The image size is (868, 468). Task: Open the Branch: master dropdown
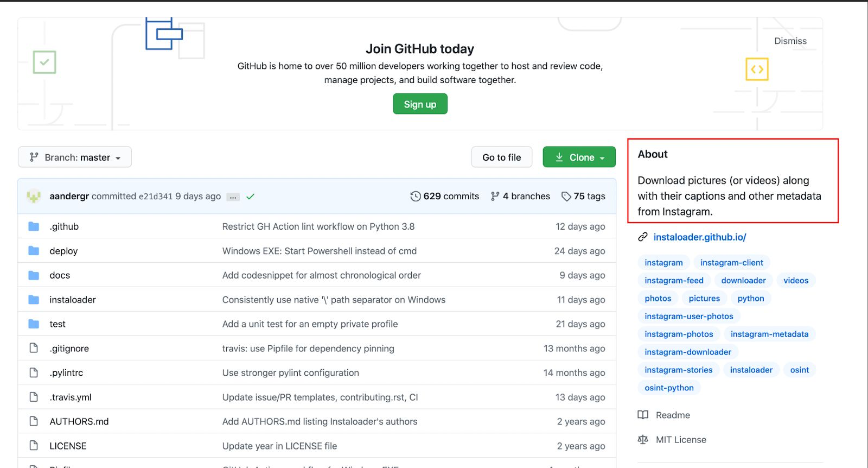(75, 157)
